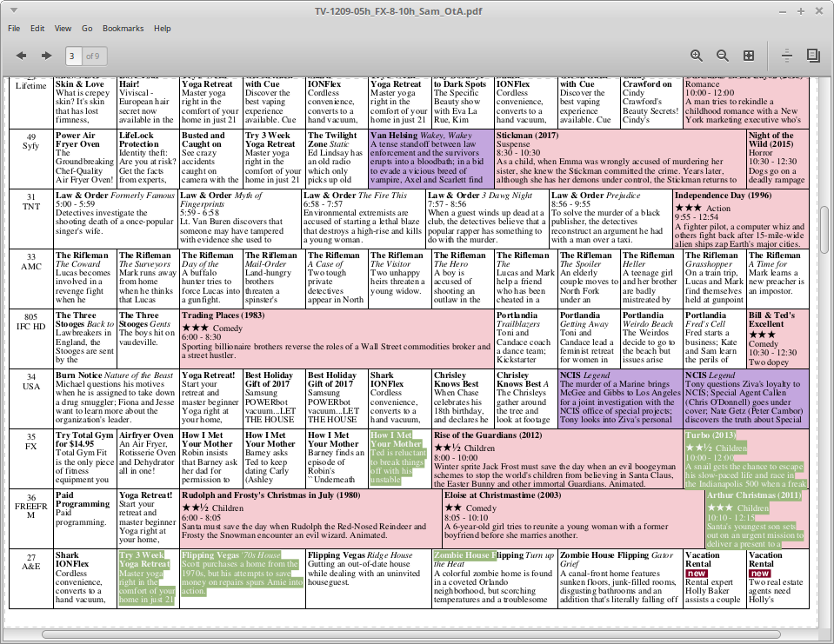Click the page number input field

coord(73,56)
